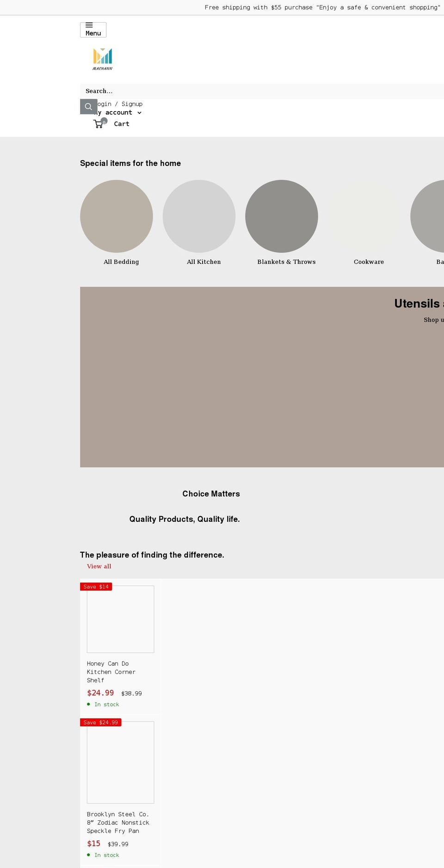Click the $38.99 original price

pos(131,693)
